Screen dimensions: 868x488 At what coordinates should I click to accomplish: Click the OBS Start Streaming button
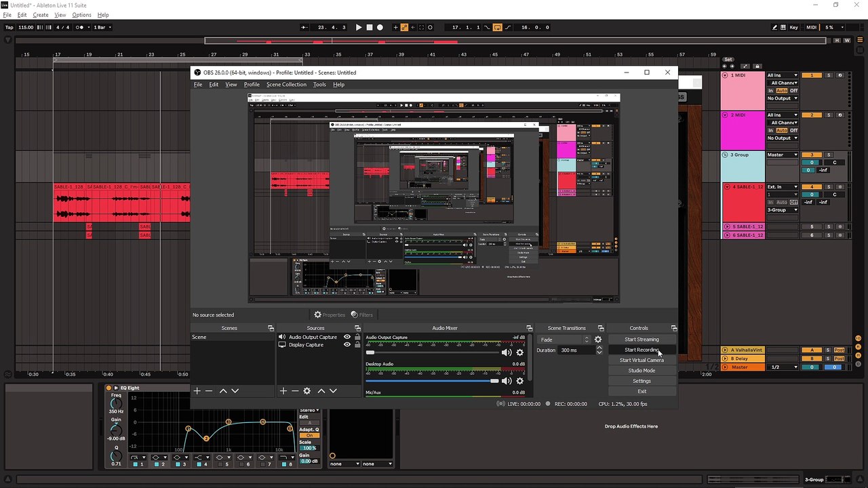[642, 340]
